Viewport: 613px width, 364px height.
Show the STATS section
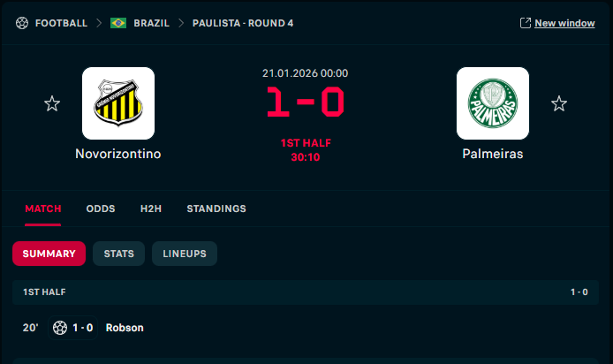(119, 254)
